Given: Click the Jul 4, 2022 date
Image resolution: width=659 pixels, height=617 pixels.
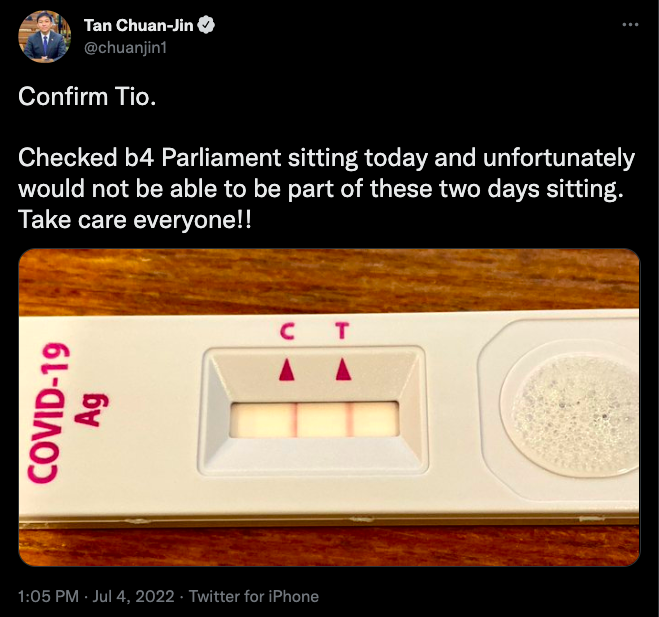Looking at the screenshot, I should [x=133, y=596].
